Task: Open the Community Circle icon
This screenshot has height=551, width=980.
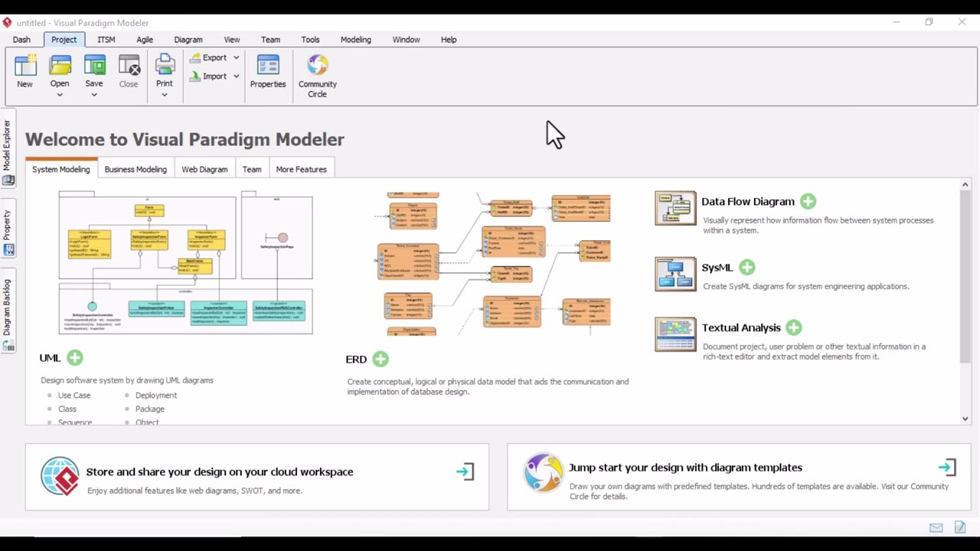Action: [x=318, y=66]
